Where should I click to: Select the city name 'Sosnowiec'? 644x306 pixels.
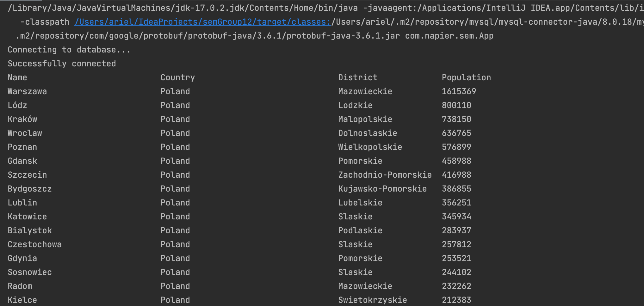tap(30, 272)
